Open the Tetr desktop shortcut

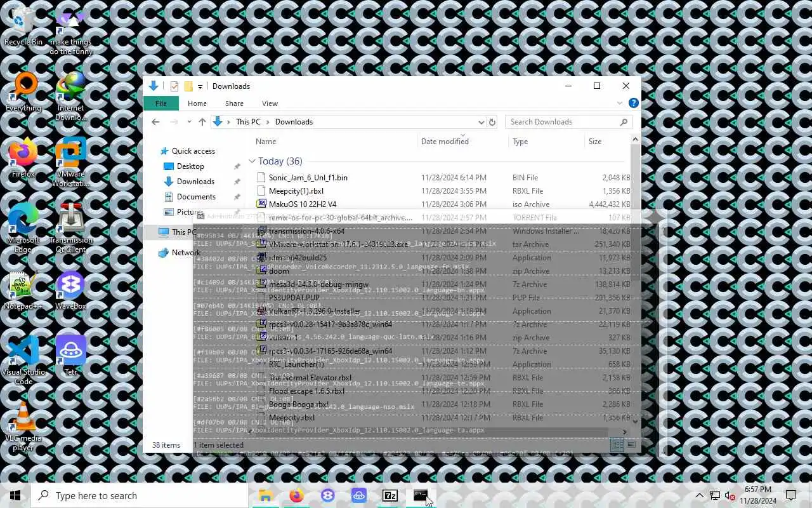tap(70, 356)
